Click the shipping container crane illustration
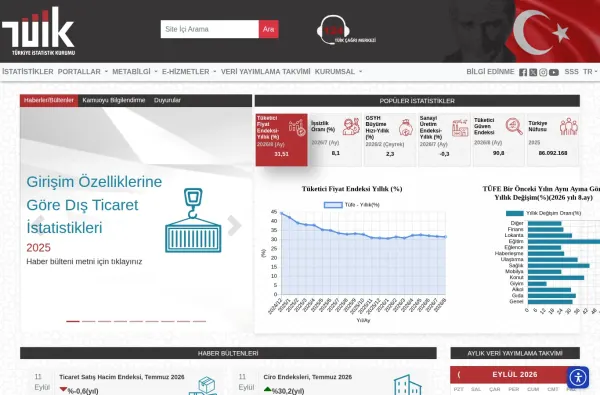 tap(193, 220)
